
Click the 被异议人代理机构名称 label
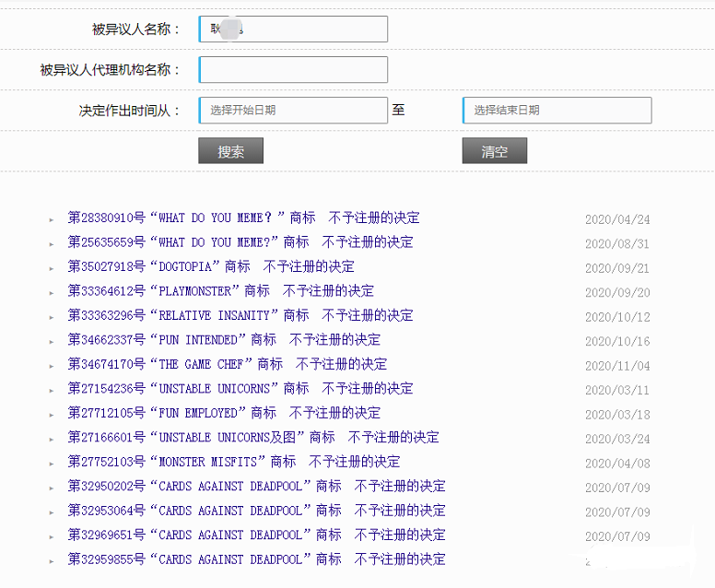point(110,70)
